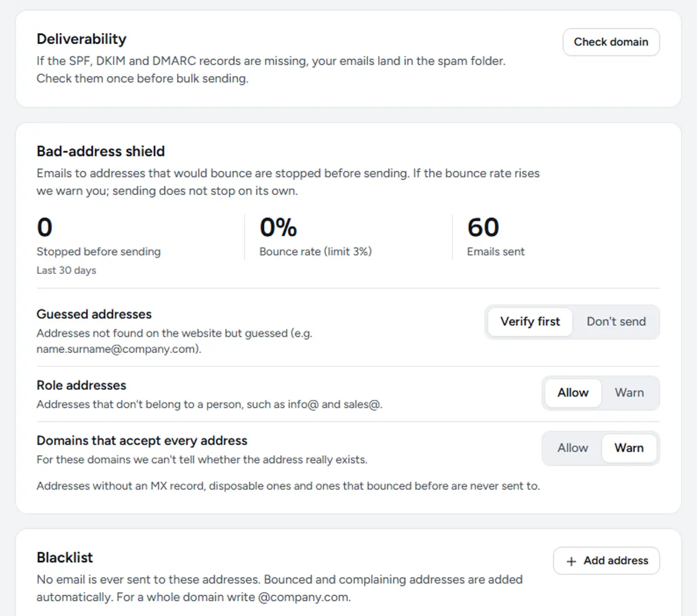This screenshot has width=697, height=616.
Task: Click the Check domain button
Action: [x=611, y=42]
